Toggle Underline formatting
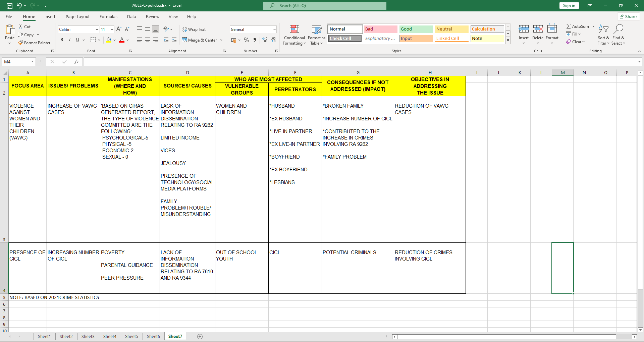Viewport: 644px width, 342px height. click(78, 40)
